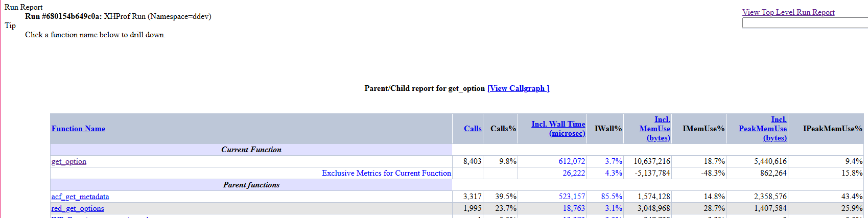Image resolution: width=868 pixels, height=218 pixels.
Task: Click the 523,157 wall time for acf_get_metadata
Action: [572, 197]
